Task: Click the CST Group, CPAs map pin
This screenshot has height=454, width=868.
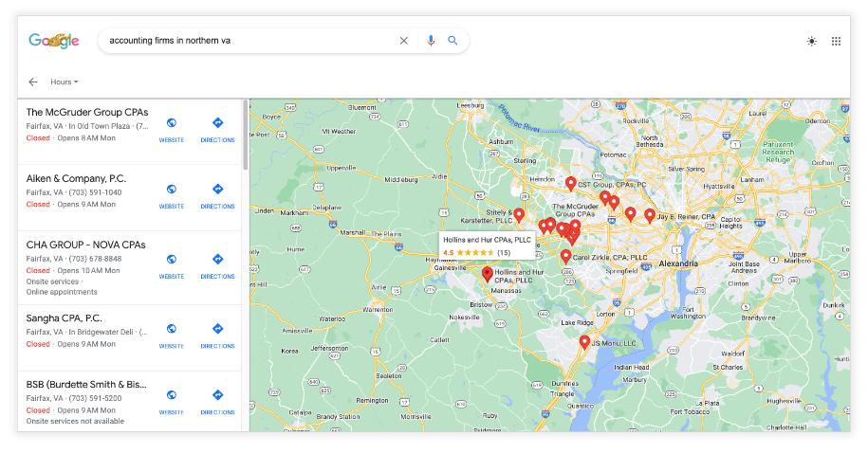Action: (x=570, y=184)
